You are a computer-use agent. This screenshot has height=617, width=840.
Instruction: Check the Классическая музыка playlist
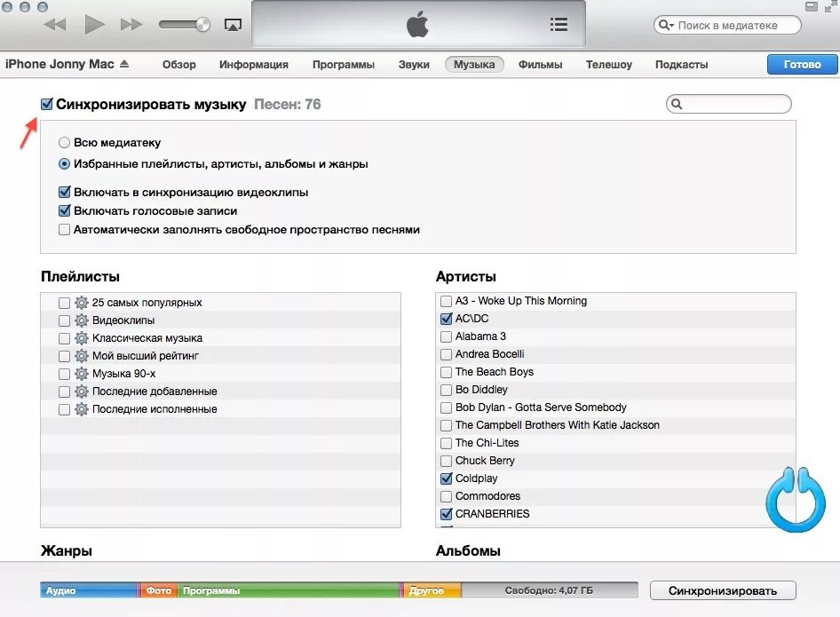click(64, 338)
